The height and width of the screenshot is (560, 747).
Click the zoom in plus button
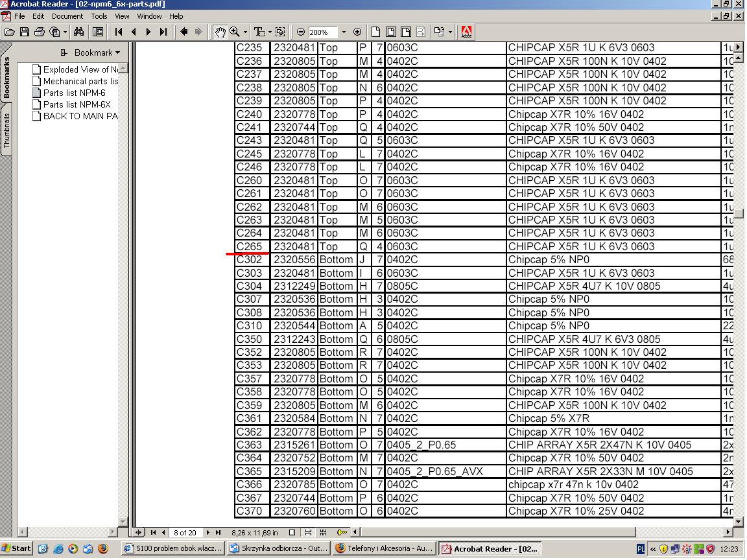tap(357, 32)
